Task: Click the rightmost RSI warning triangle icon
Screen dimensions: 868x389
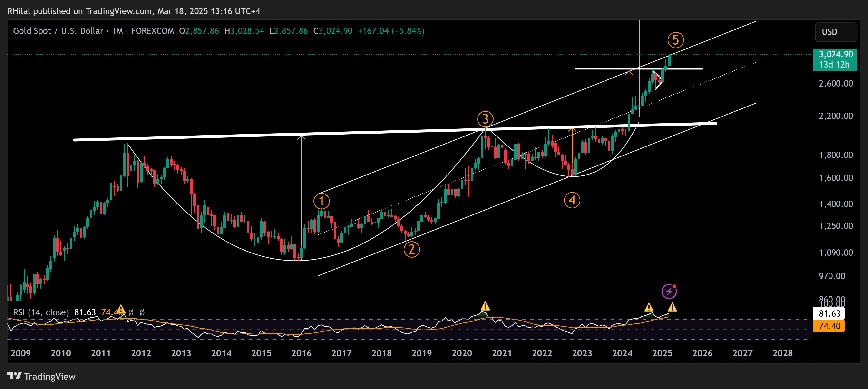Action: click(x=672, y=307)
